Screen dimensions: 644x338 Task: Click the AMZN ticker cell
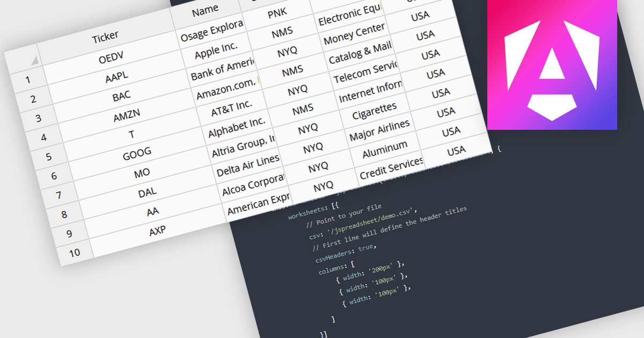pos(127,115)
